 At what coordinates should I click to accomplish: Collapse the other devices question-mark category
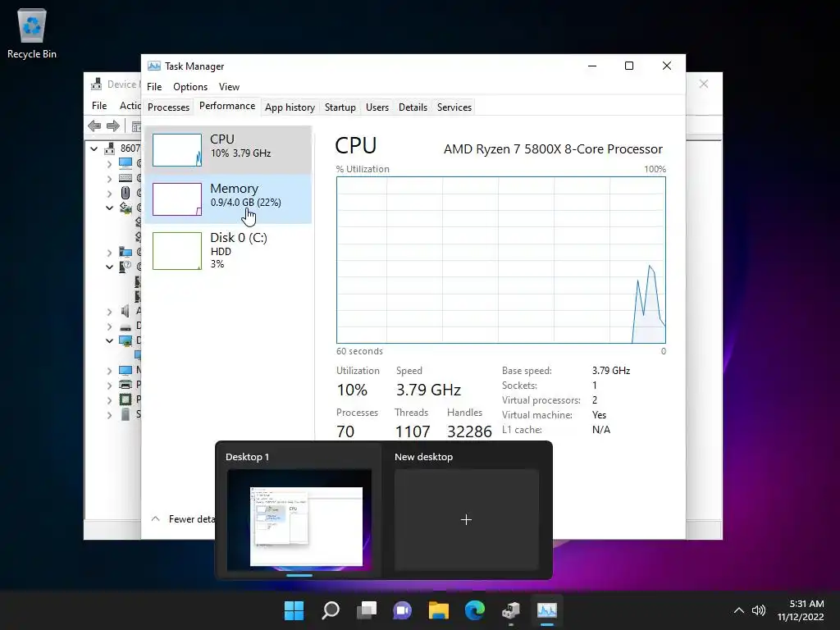click(109, 267)
